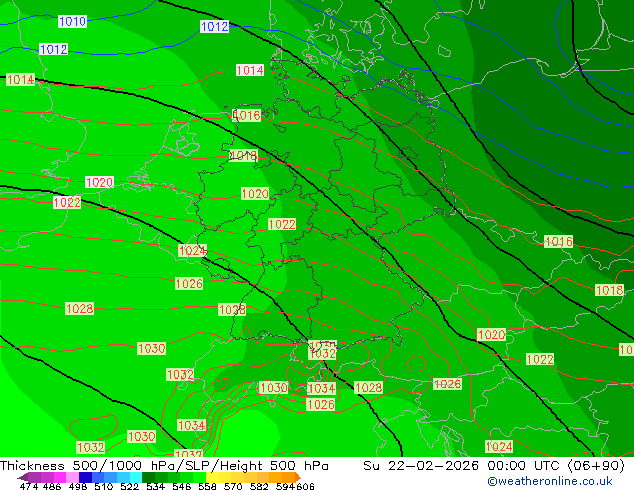Select the dark blue swatch in the thickness legend
Screen dimensions: 634x490
85,477
